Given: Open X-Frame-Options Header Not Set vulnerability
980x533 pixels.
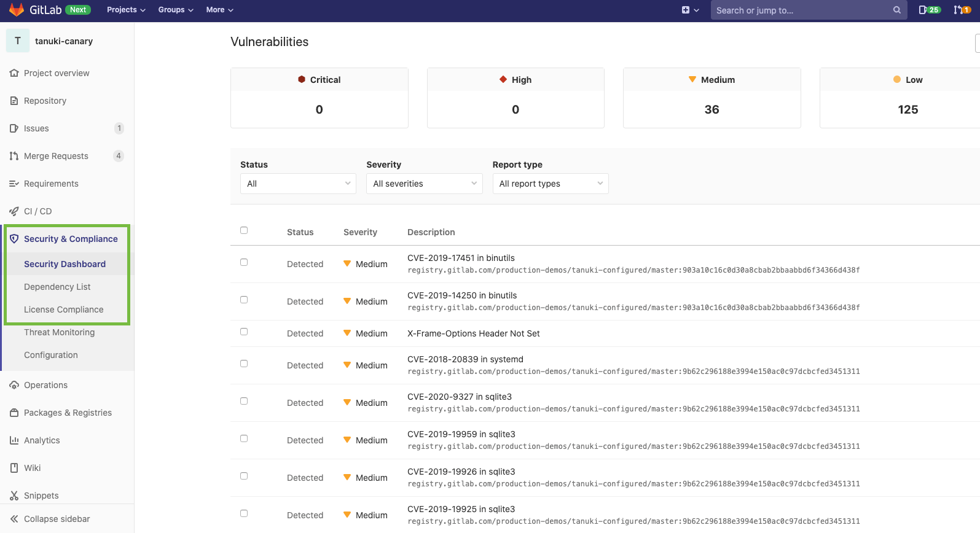Looking at the screenshot, I should click(473, 333).
